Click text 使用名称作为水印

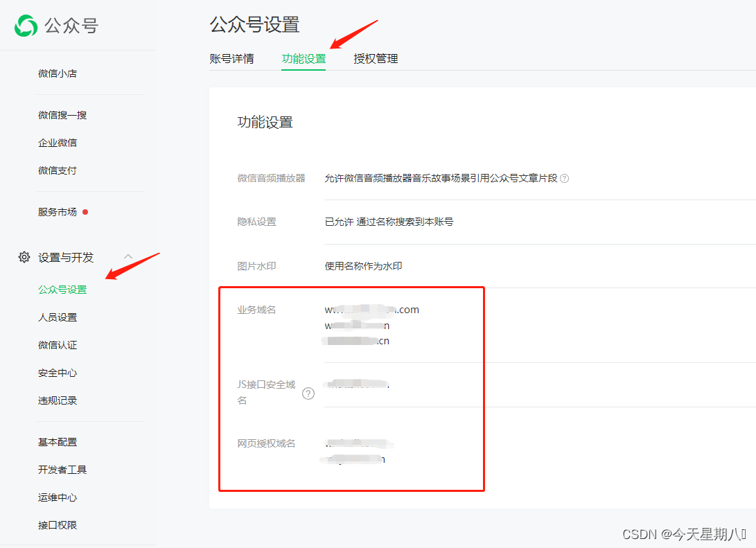[363, 266]
